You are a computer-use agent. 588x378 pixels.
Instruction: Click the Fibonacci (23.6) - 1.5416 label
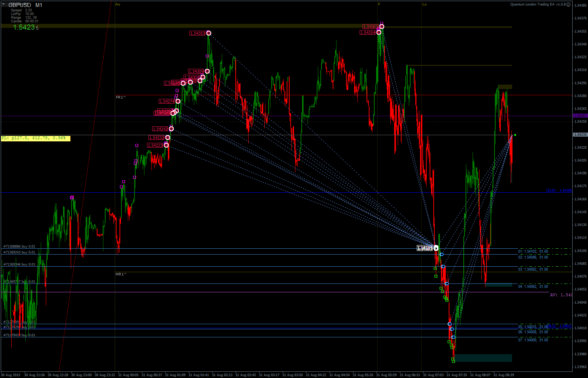pos(559,190)
